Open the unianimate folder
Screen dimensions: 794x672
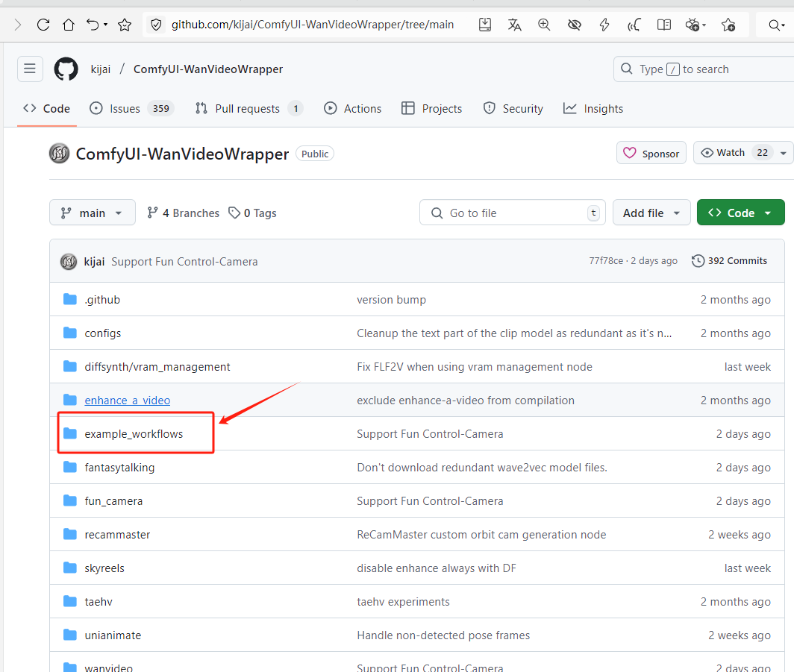113,635
